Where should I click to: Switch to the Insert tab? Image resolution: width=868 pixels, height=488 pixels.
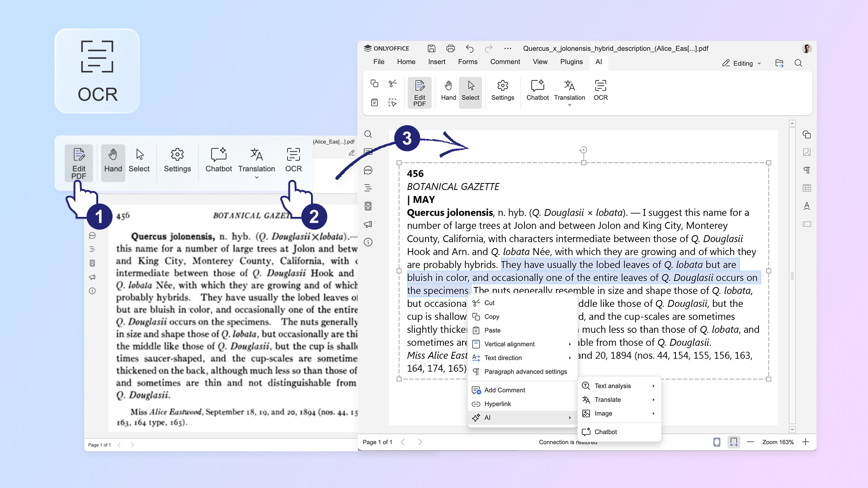[x=437, y=62]
